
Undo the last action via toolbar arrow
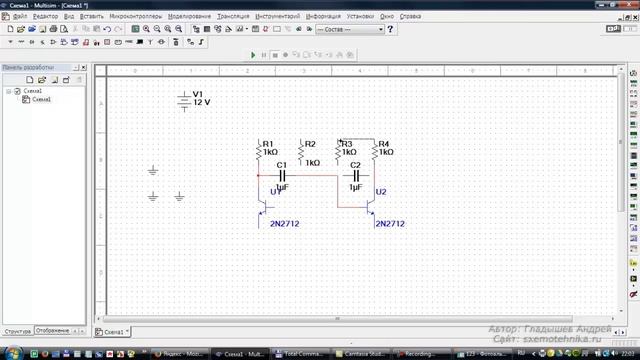pos(107,29)
